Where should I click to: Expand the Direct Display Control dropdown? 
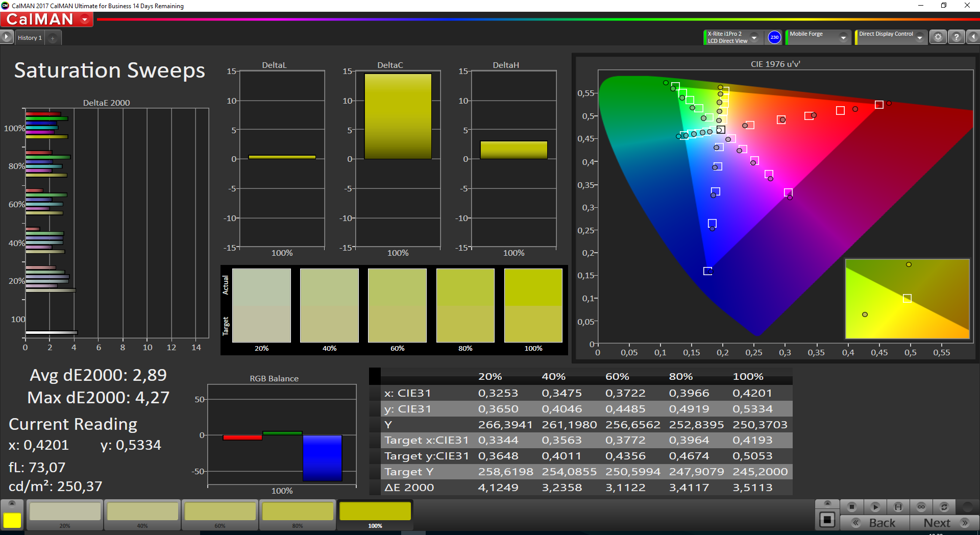click(920, 37)
